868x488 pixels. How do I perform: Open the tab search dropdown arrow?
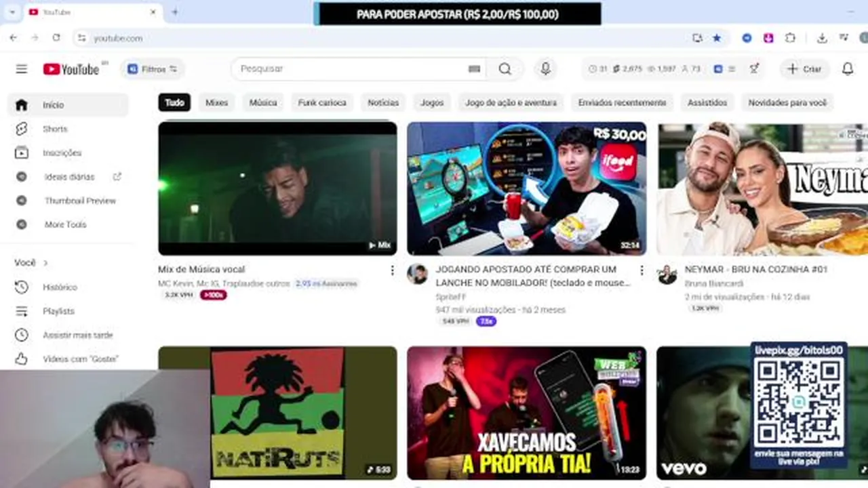pos(12,12)
